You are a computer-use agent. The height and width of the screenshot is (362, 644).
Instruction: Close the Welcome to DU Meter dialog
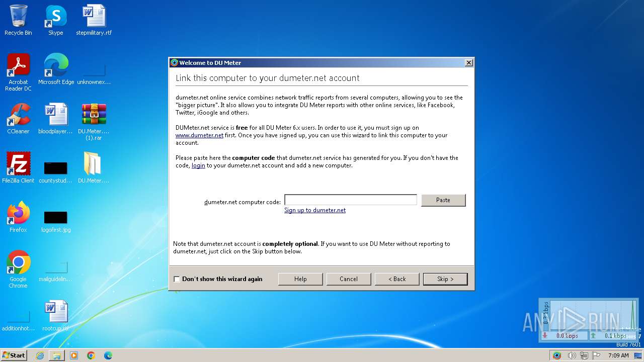[x=468, y=63]
